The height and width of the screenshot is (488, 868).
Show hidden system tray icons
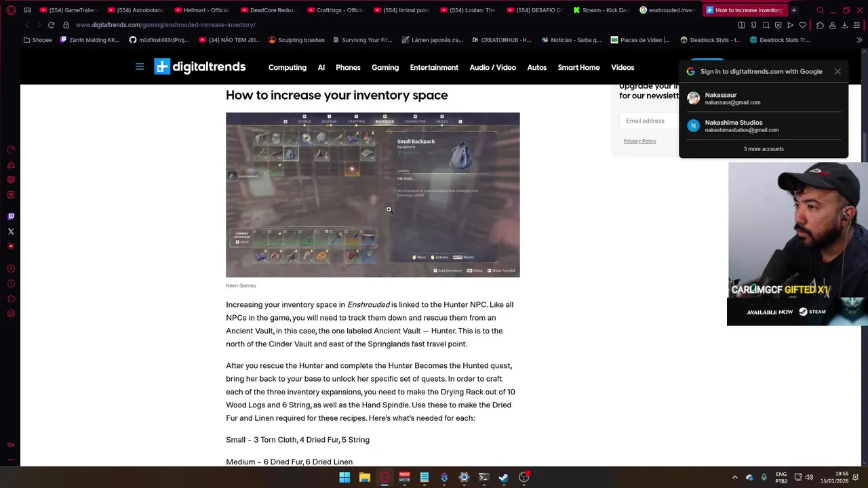(734, 477)
